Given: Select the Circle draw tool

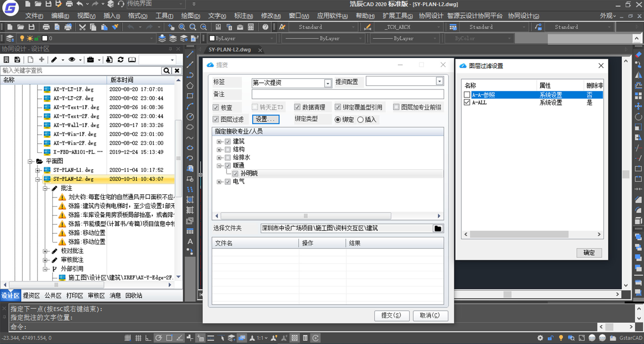Looking at the screenshot, I should (x=190, y=117).
